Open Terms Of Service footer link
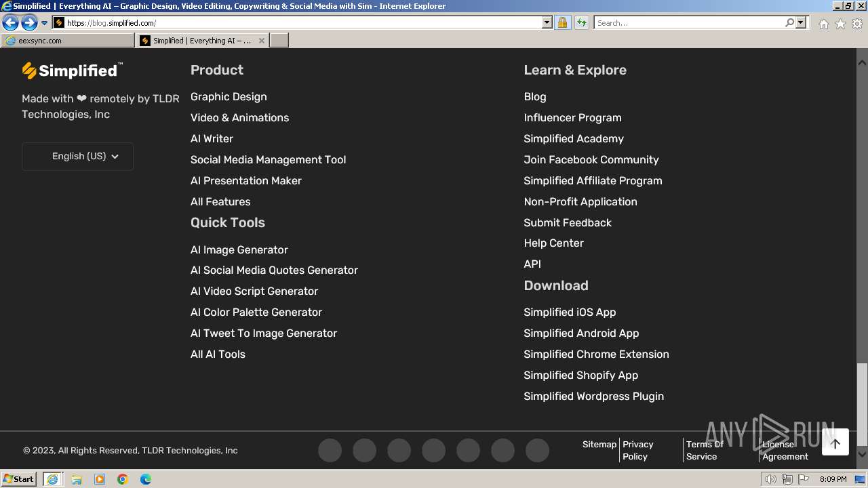The width and height of the screenshot is (868, 488). pos(705,451)
